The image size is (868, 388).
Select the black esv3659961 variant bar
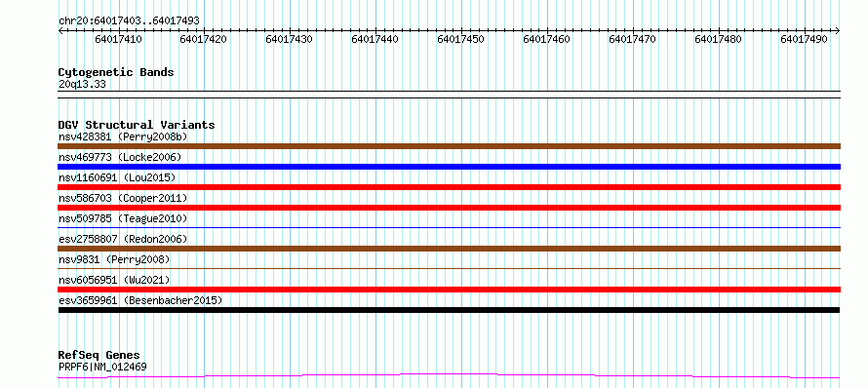449,310
